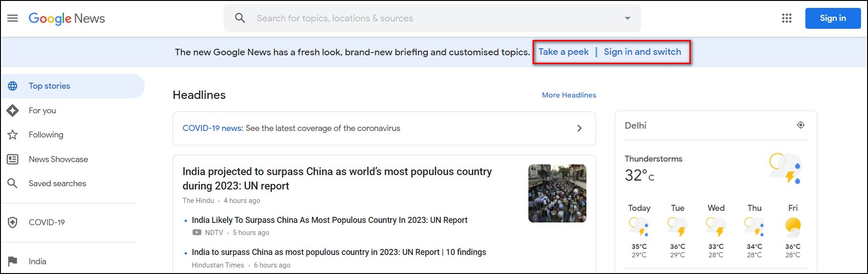Open the For you diamond icon
The image size is (868, 274).
point(13,111)
